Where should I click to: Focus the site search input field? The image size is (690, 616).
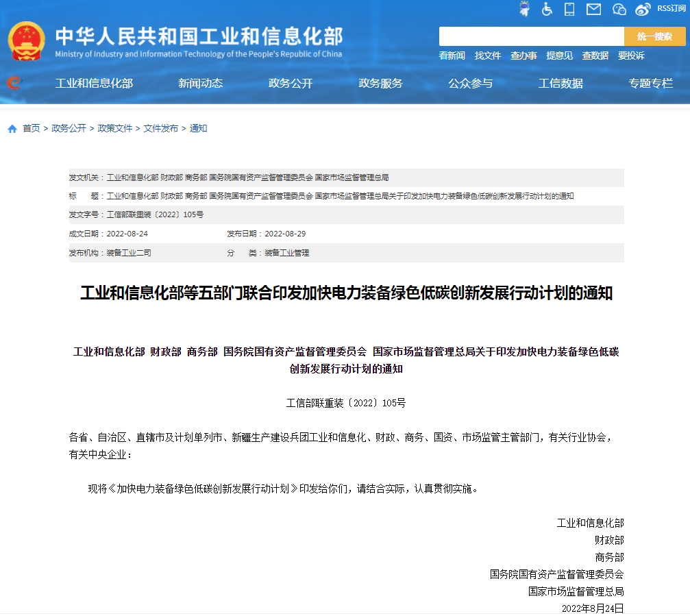click(x=532, y=36)
